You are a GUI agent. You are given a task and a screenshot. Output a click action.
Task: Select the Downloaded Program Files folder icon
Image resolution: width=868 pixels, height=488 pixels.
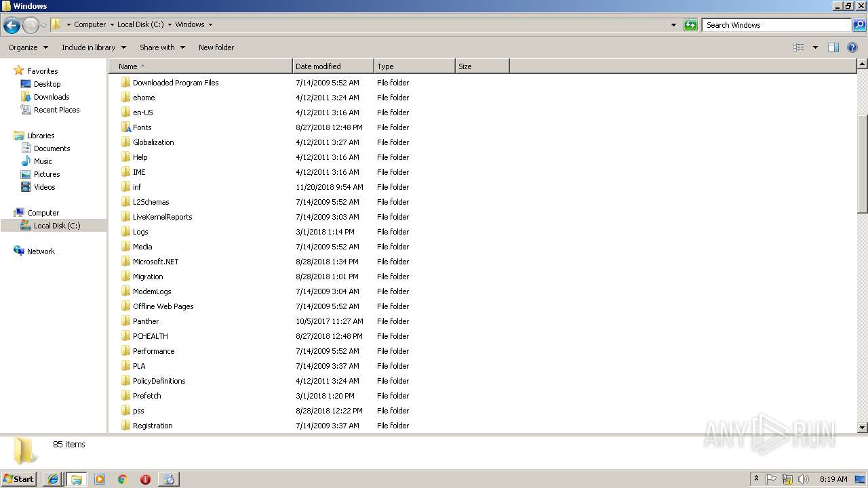tap(125, 83)
